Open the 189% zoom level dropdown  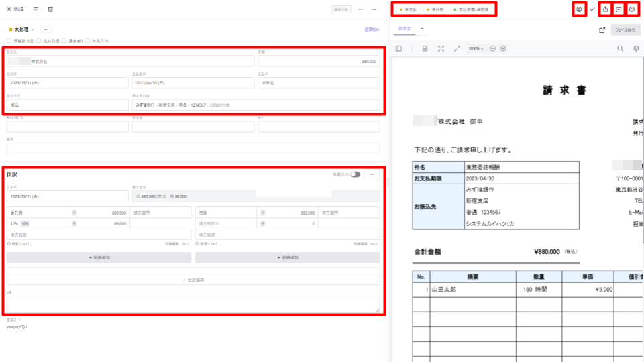(476, 48)
